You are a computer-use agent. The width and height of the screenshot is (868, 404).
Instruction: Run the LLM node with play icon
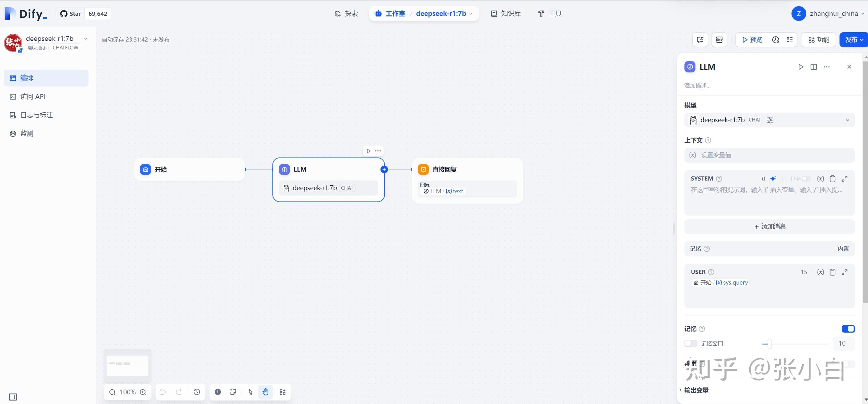click(x=801, y=67)
